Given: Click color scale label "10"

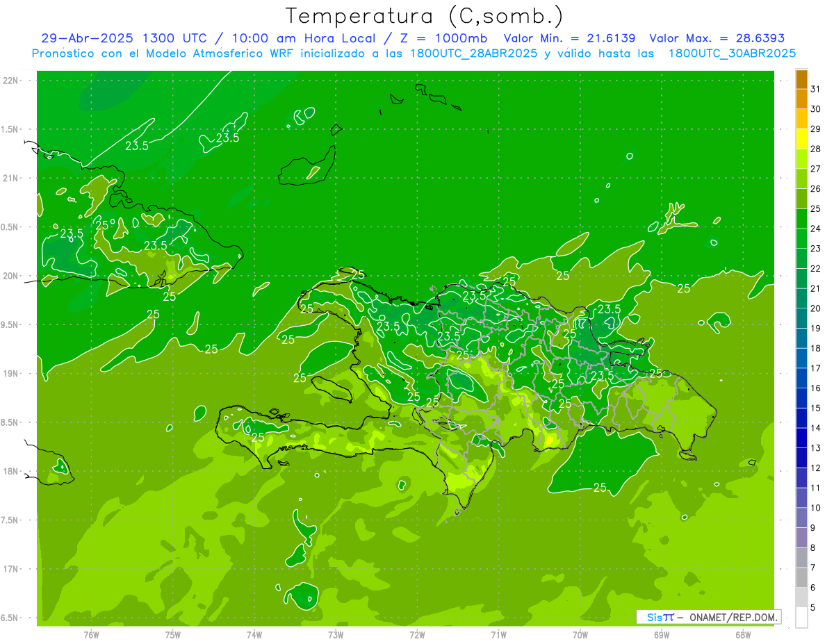Looking at the screenshot, I should [x=815, y=508].
